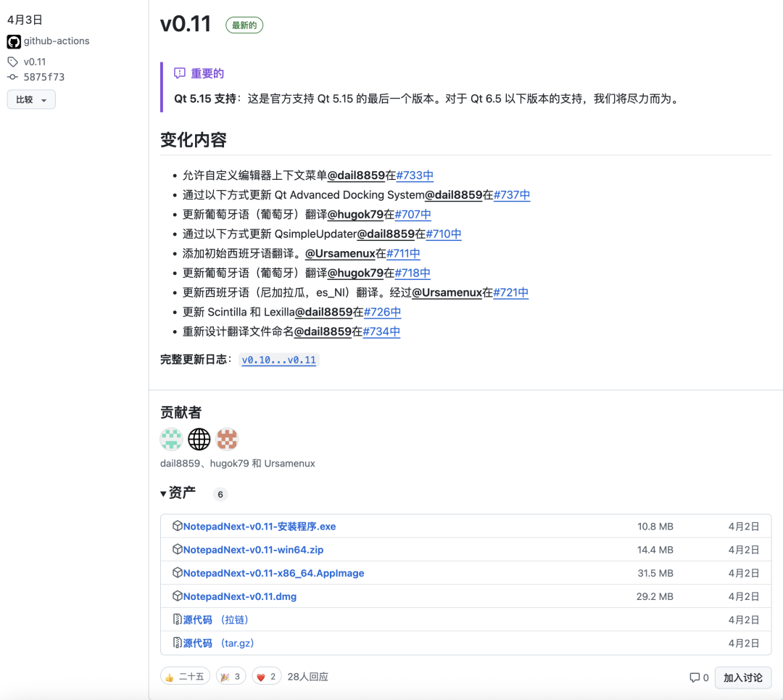This screenshot has width=783, height=700.
Task: Toggle the thumbs-up reaction
Action: click(185, 676)
